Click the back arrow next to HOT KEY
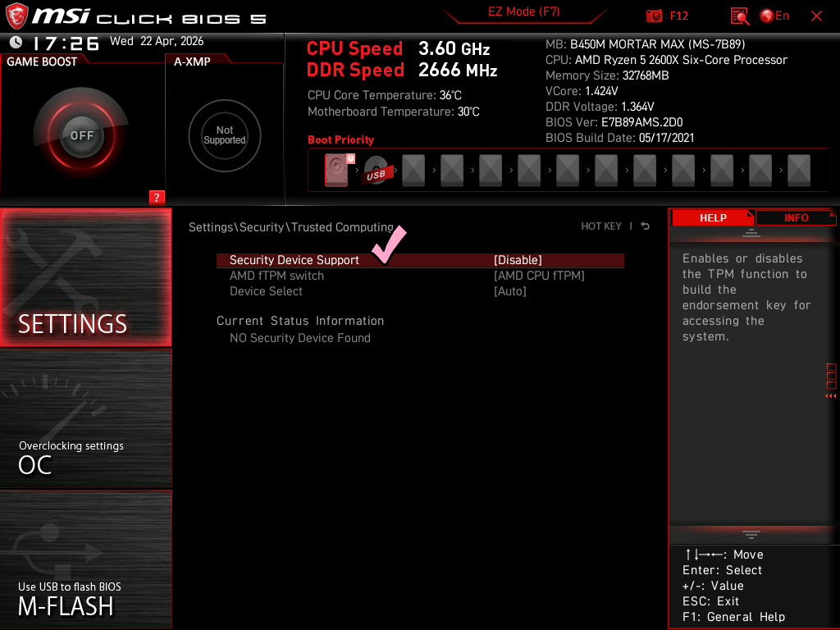The width and height of the screenshot is (840, 630). tap(646, 226)
